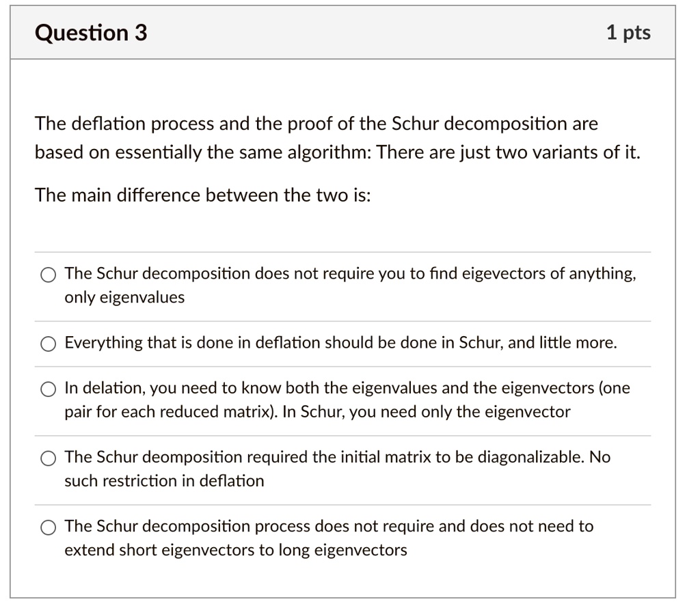The image size is (700, 608).
Task: Click the '1 pts' label
Action: (x=629, y=31)
